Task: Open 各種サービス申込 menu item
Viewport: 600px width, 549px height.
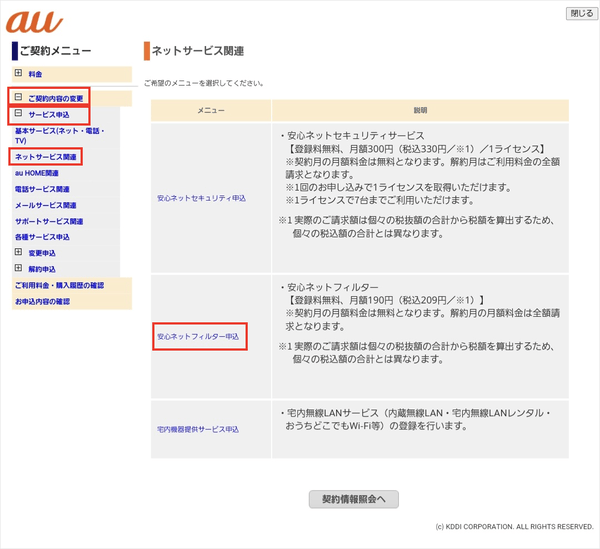Action: [x=42, y=237]
